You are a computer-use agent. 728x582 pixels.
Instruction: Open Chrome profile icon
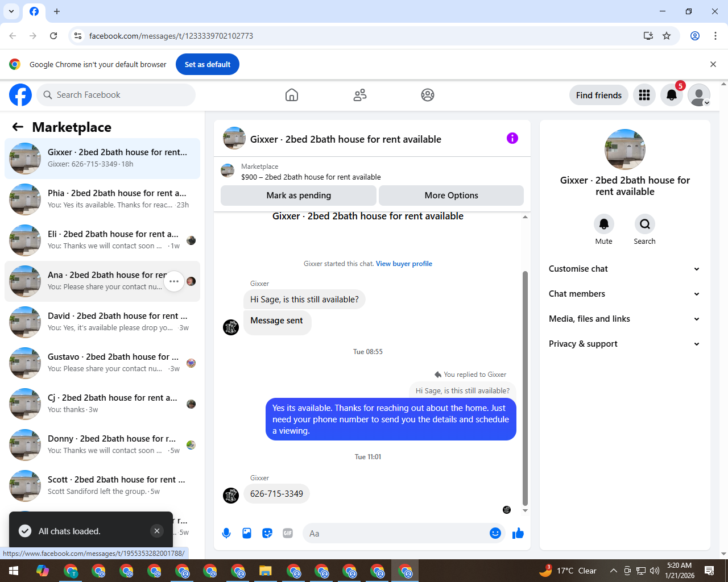click(x=695, y=36)
